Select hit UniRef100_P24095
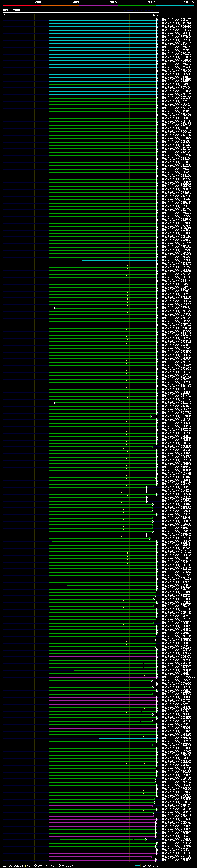Screen dimensions: 197x868 [x=177, y=26]
